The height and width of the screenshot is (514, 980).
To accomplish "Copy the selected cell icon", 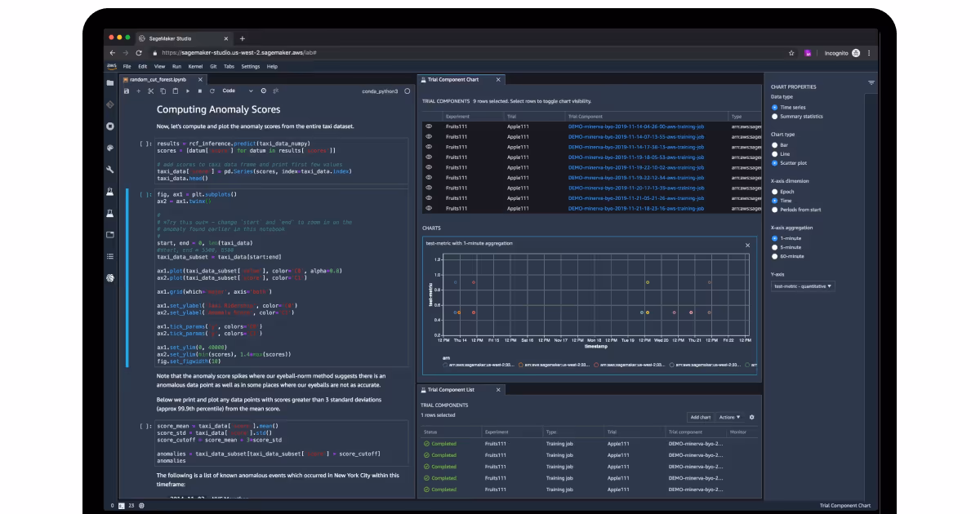I will click(163, 91).
